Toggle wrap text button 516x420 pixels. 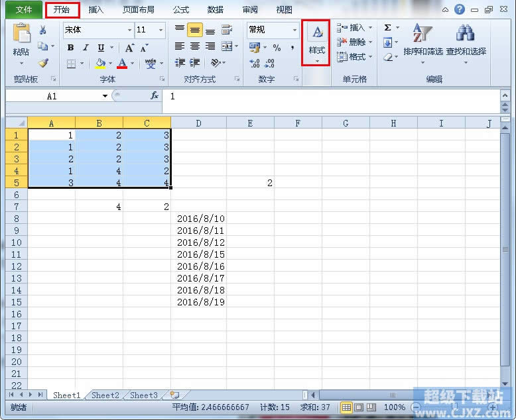pyautogui.click(x=227, y=30)
